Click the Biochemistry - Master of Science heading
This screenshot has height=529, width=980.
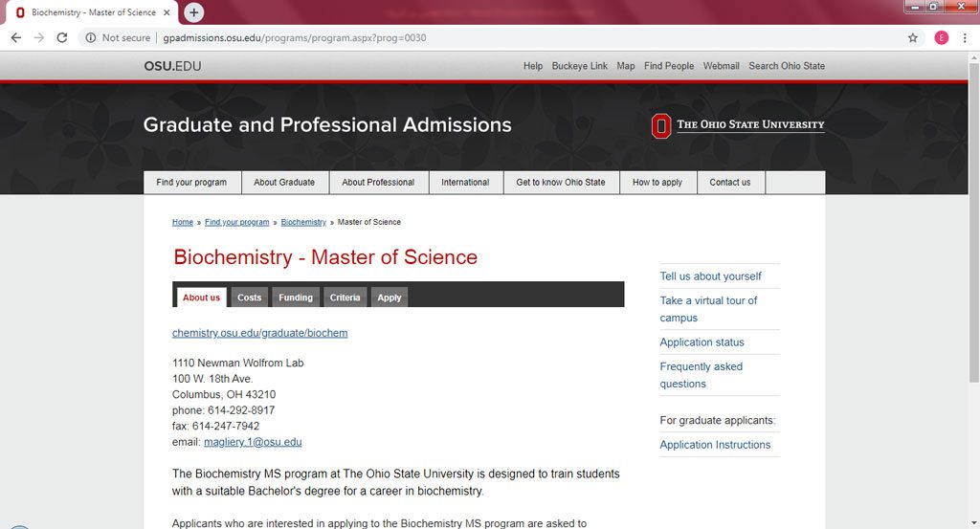[x=325, y=257]
